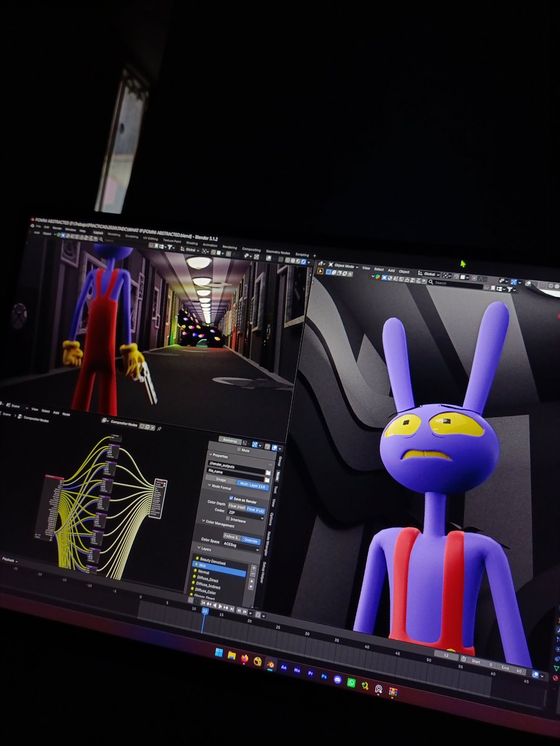This screenshot has width=560, height=746.
Task: Open the Select menu in right viewport header
Action: 379,269
